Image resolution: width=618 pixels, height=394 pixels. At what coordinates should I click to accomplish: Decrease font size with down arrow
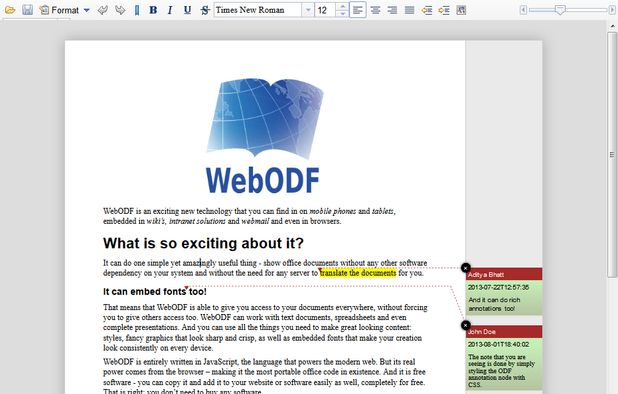click(x=342, y=13)
